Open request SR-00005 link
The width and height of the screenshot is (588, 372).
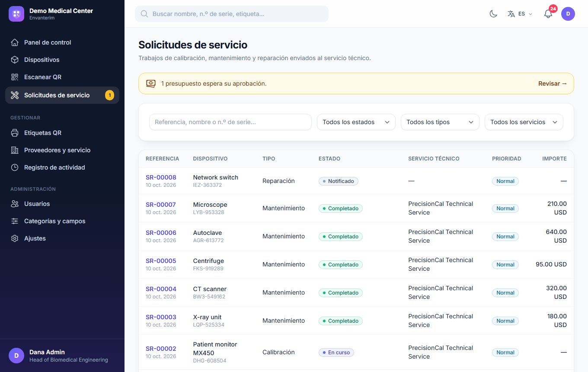(x=161, y=261)
